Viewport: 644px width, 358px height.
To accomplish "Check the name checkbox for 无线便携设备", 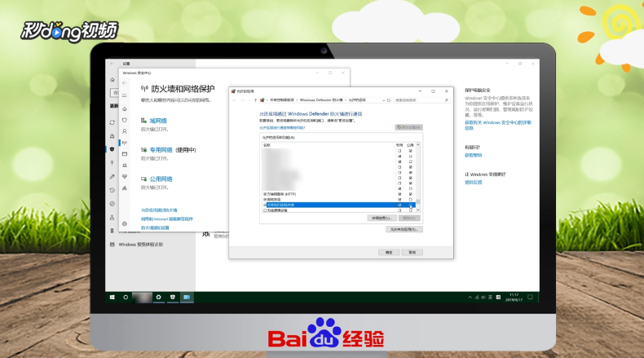I will [265, 210].
